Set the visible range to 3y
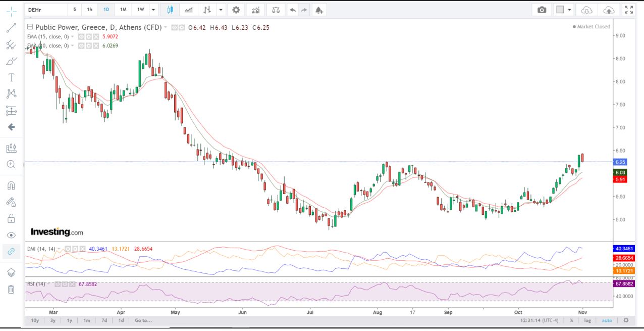Screen dimensions: 644x331 point(52,320)
